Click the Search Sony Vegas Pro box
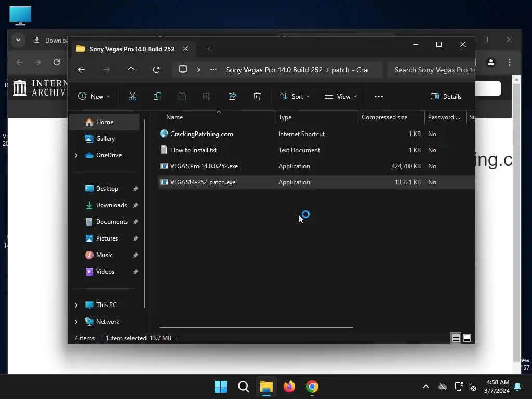532x399 pixels. pos(431,70)
